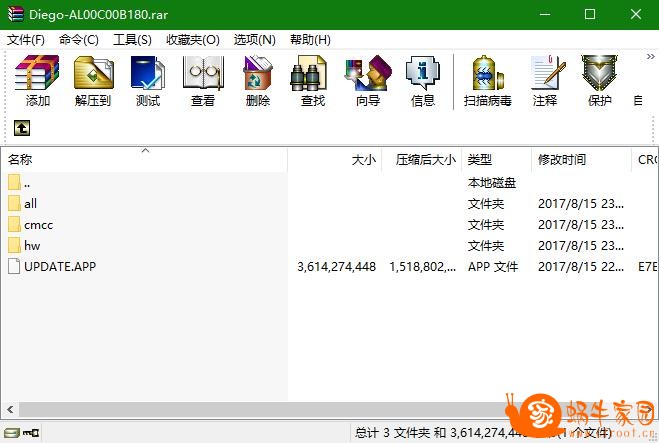Screen dimensions: 659x443
Task: Click the 本地磁盘 type cell
Action: (492, 183)
